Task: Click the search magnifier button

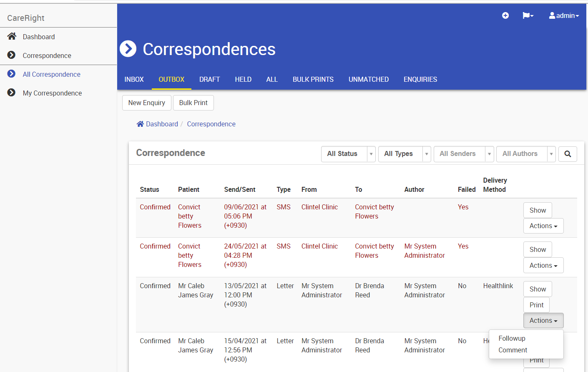Action: pyautogui.click(x=568, y=154)
